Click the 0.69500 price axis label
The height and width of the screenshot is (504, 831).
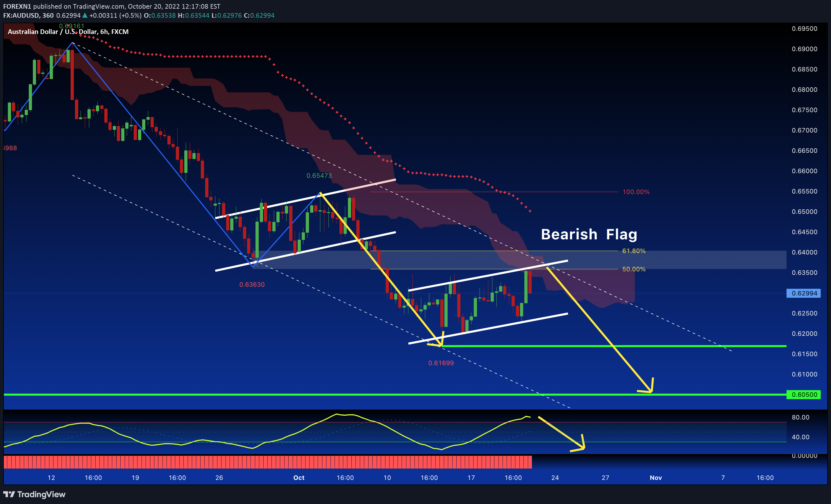(x=804, y=29)
